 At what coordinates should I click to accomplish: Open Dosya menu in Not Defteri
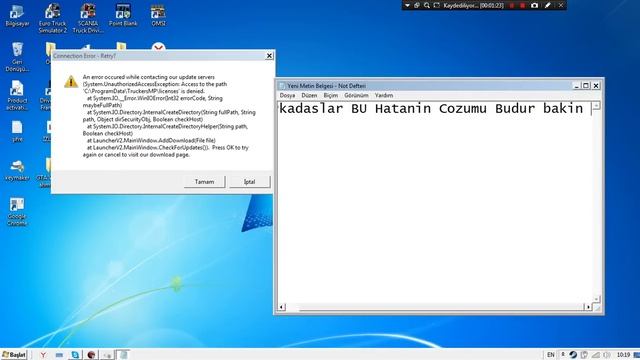pos(287,95)
